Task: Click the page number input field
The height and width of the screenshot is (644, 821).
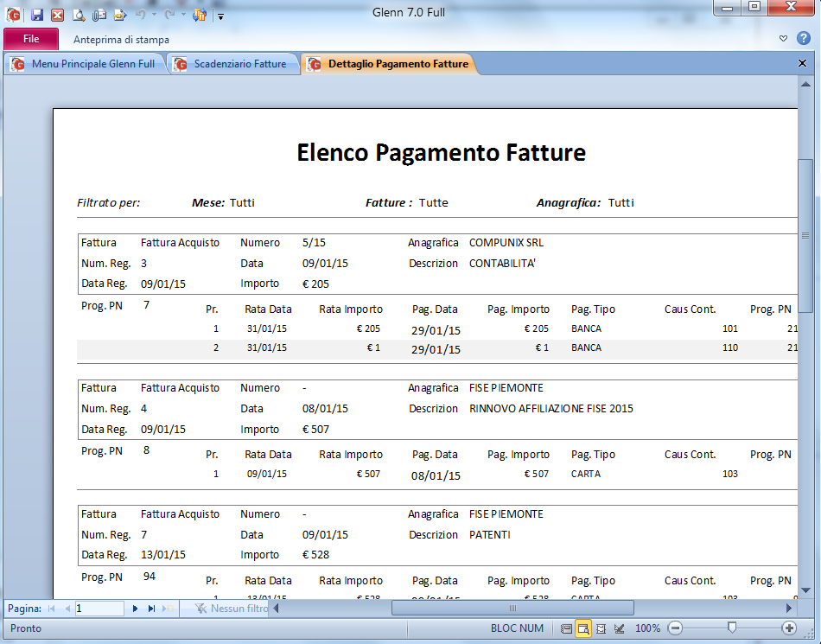Action: tap(99, 609)
